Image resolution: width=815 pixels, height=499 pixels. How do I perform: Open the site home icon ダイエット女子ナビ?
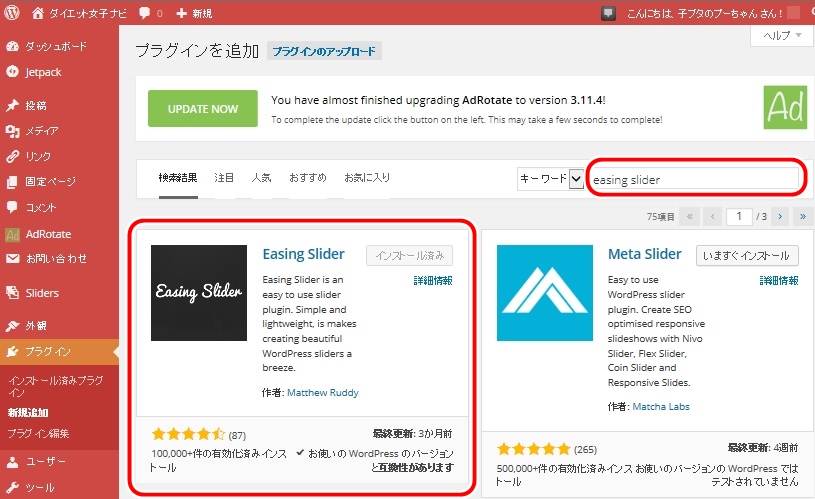37,13
